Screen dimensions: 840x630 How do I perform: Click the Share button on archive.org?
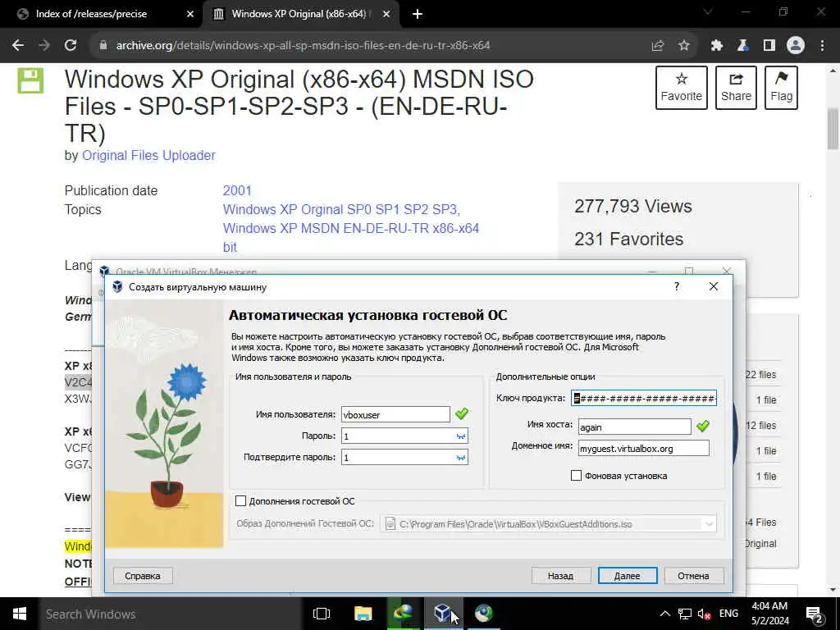[736, 88]
